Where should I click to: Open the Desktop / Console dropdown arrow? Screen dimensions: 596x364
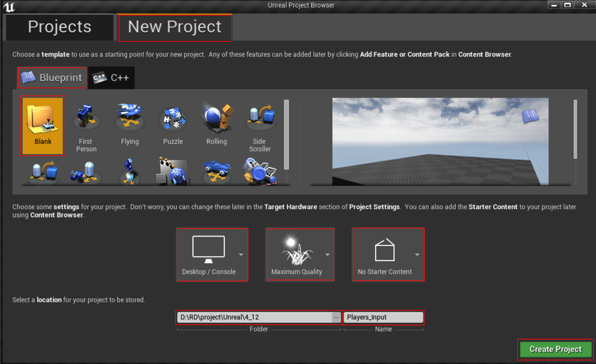(x=241, y=255)
